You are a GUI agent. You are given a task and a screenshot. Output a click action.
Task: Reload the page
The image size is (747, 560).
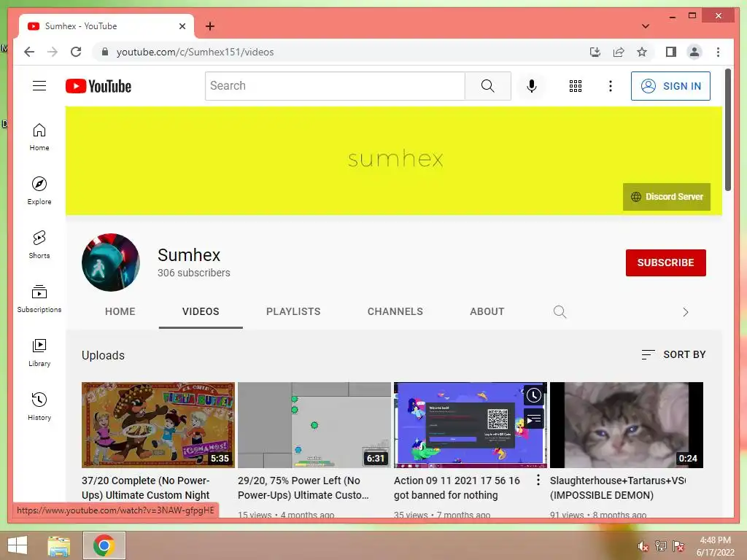point(76,52)
